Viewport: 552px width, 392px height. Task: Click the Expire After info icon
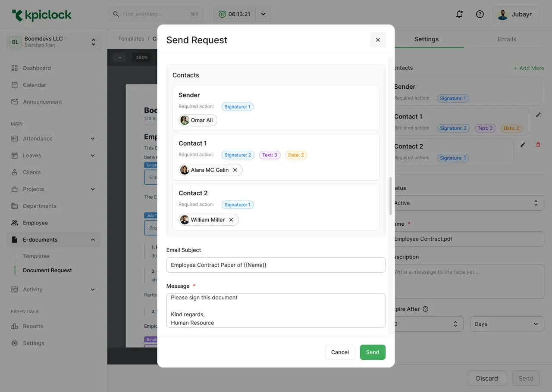coord(426,309)
